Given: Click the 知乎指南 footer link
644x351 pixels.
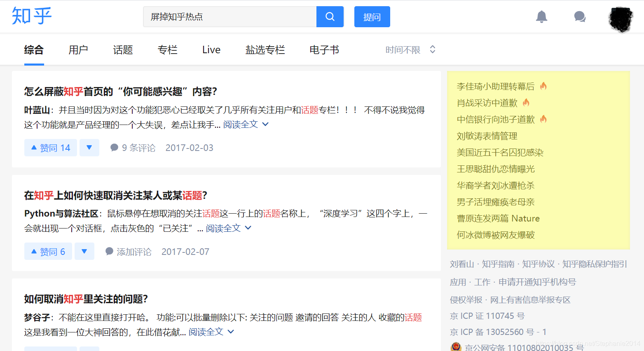Looking at the screenshot, I should 498,264.
